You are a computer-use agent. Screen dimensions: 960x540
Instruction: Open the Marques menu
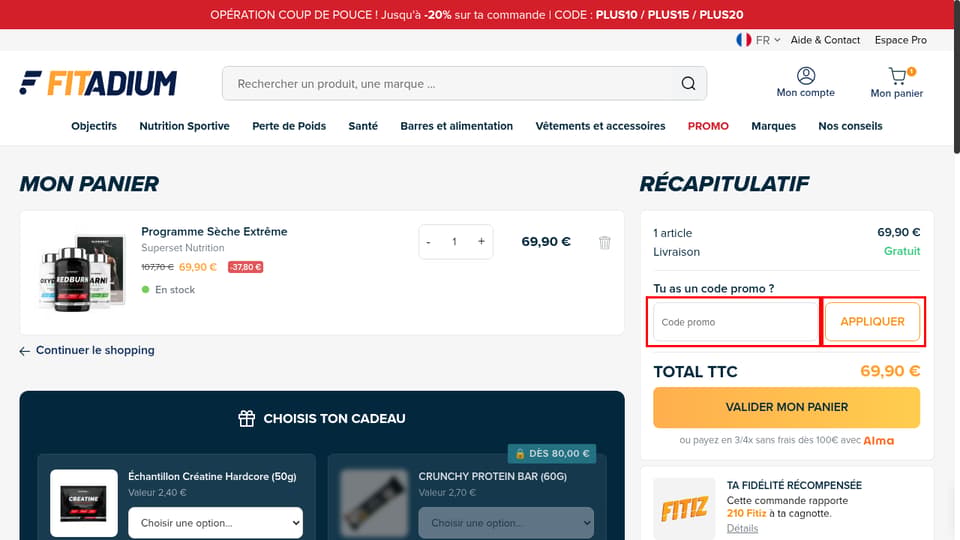(x=773, y=126)
